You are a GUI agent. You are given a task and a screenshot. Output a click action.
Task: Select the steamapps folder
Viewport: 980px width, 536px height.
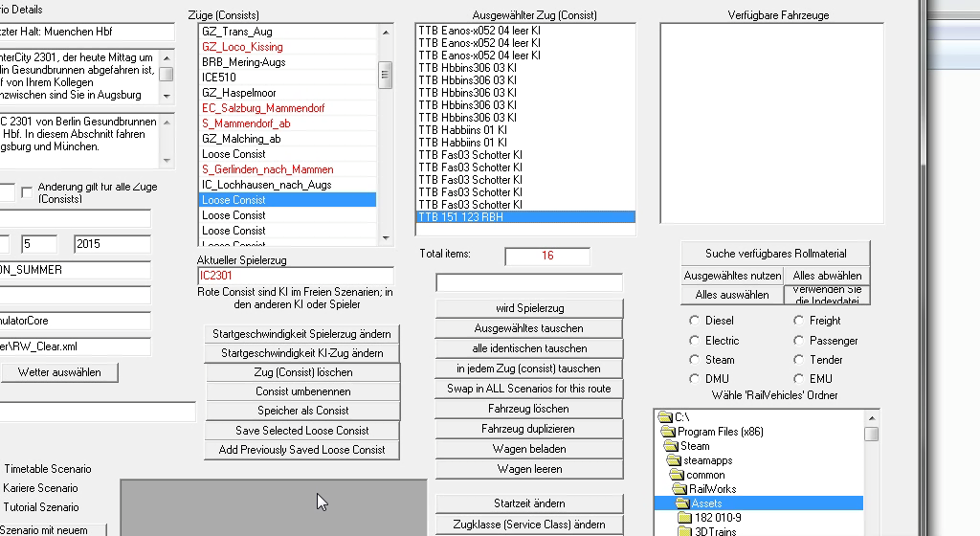(700, 460)
